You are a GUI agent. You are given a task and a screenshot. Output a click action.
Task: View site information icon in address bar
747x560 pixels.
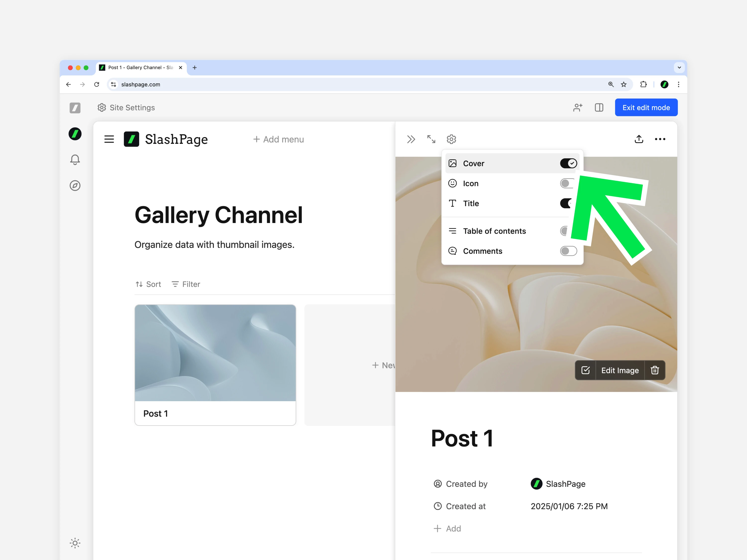114,84
